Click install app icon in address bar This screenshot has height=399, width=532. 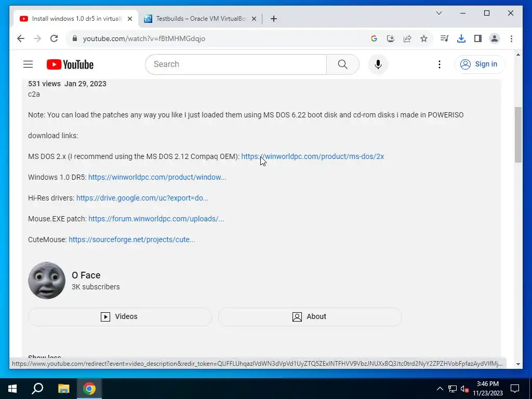(391, 38)
